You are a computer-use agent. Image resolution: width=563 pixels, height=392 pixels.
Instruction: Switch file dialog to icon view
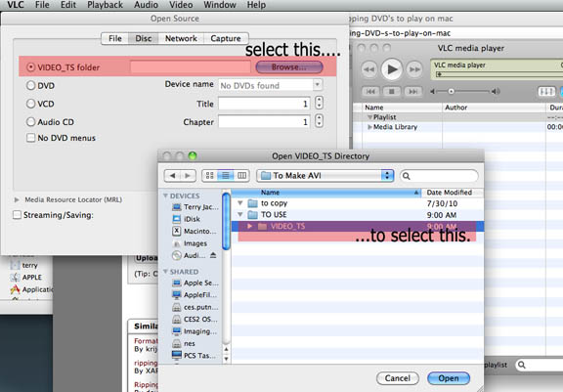point(210,176)
